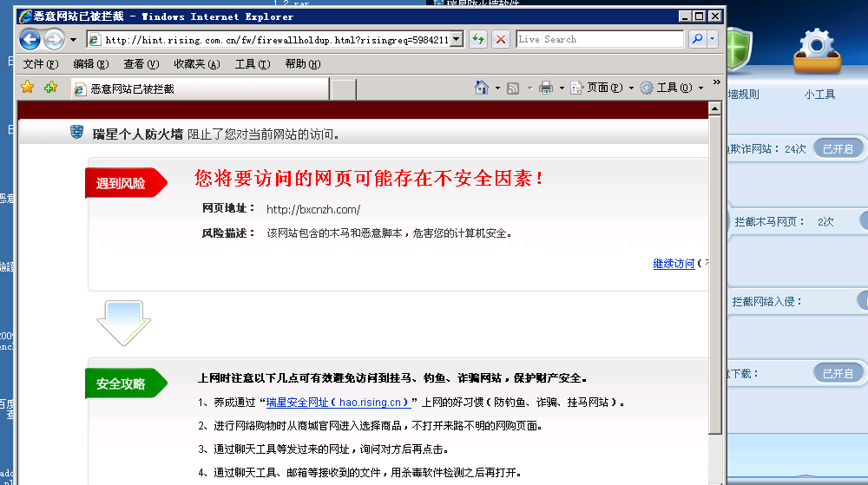
Task: Click the 遇到风险 red label
Action: pos(126,182)
